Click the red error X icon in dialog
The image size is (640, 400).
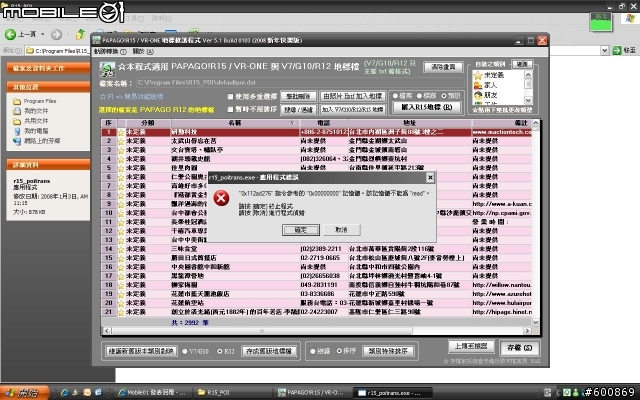[221, 198]
